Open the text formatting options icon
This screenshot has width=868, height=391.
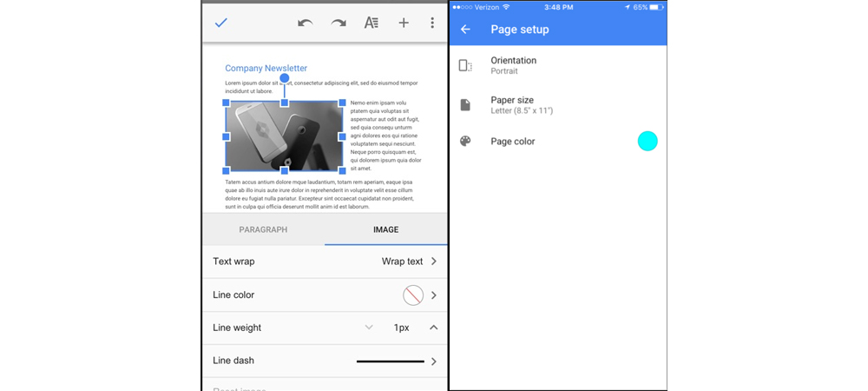(x=371, y=23)
